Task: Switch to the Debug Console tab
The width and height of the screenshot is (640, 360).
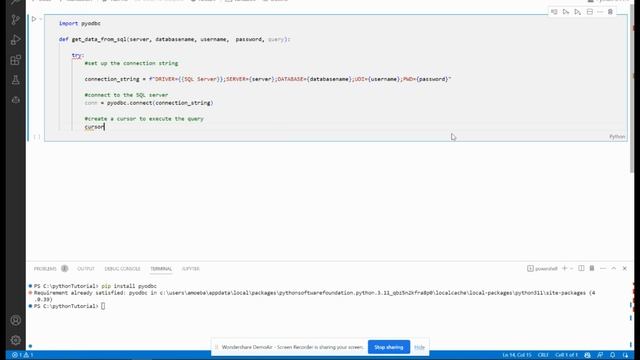Action: [122, 269]
